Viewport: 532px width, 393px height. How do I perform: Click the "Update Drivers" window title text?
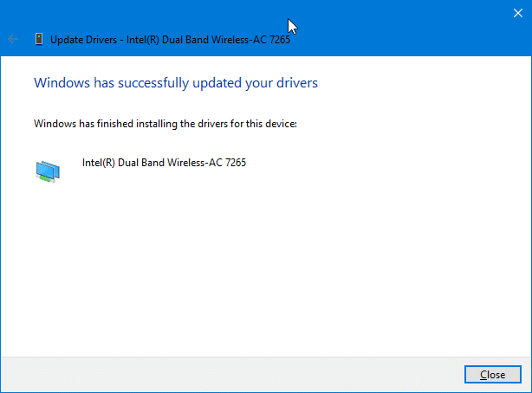point(170,40)
